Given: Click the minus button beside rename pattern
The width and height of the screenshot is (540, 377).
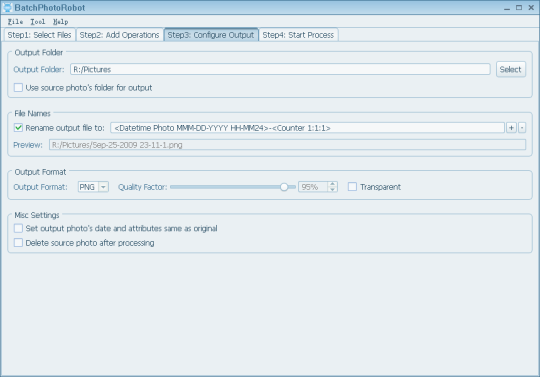Looking at the screenshot, I should tap(522, 128).
